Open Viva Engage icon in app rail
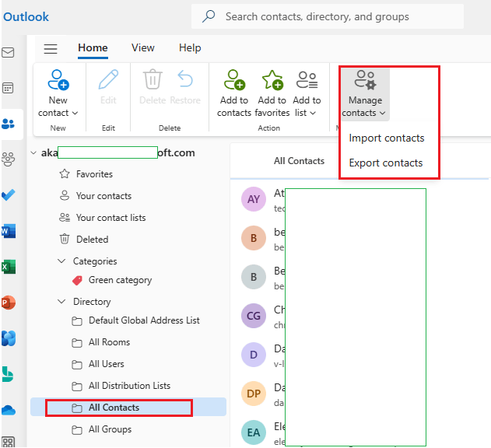The image size is (491, 448). pos(9,338)
